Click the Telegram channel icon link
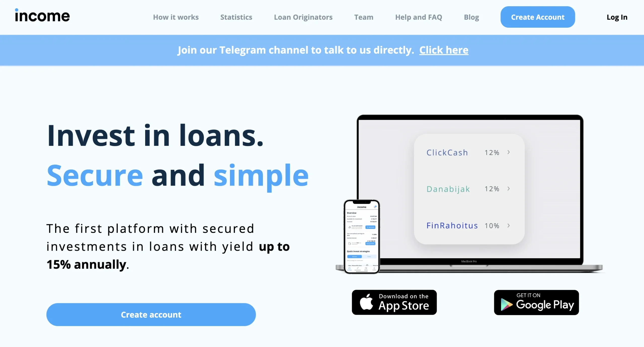Screen dimensions: 644x347 [x=444, y=50]
